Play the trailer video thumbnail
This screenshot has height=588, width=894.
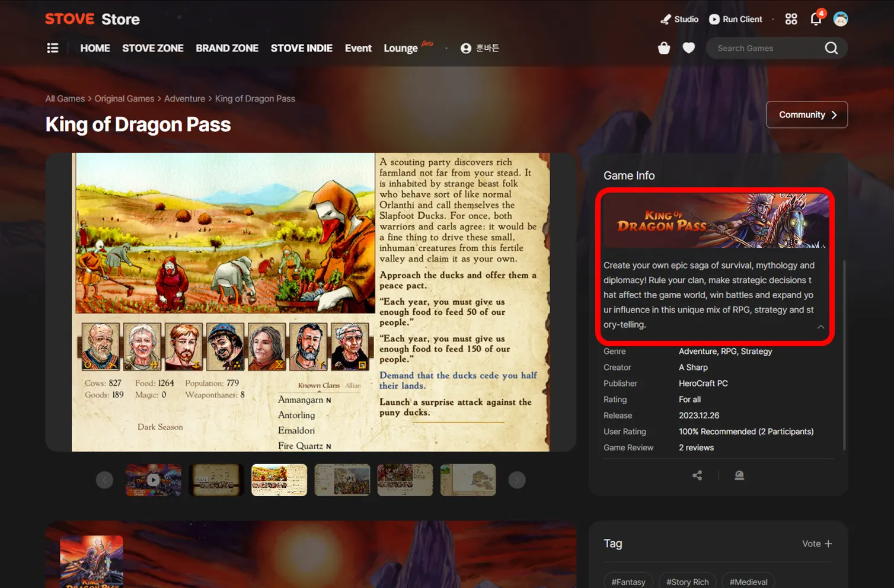click(154, 480)
